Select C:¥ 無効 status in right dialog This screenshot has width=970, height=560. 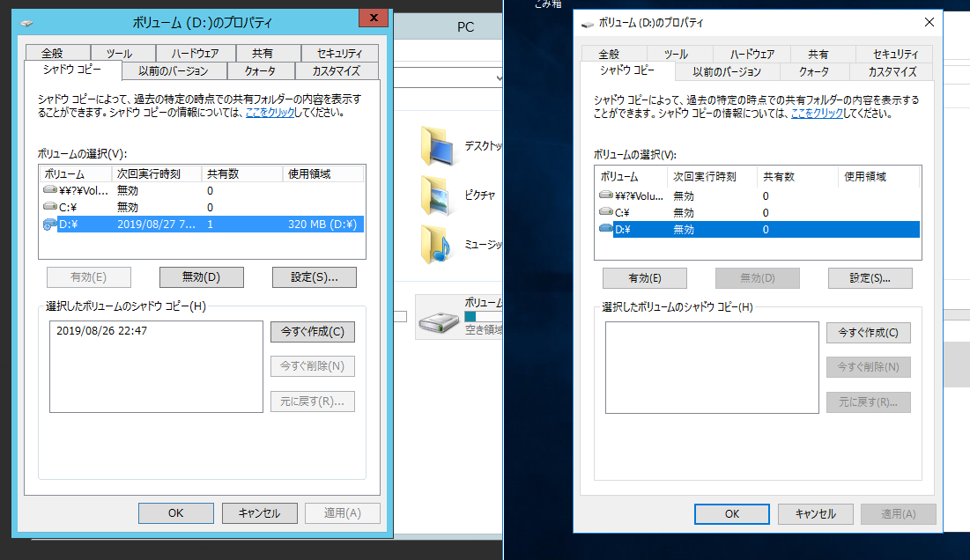click(x=684, y=212)
